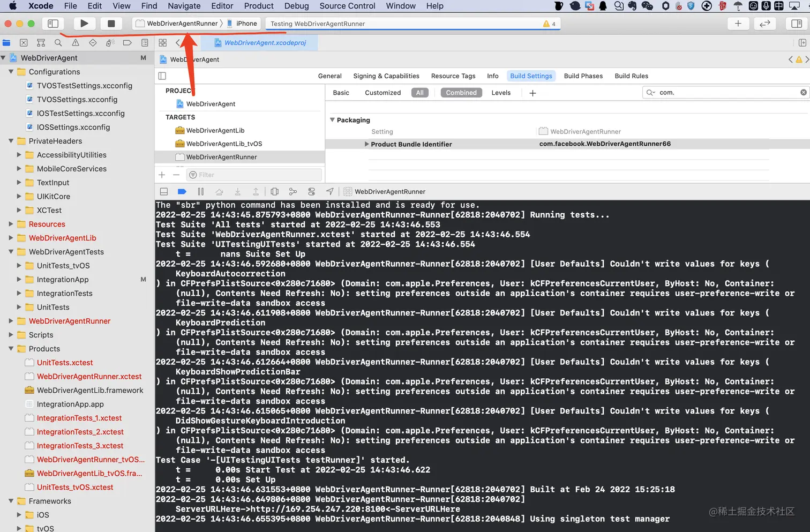Image resolution: width=810 pixels, height=532 pixels.
Task: Open the Library with the plus button
Action: point(738,24)
